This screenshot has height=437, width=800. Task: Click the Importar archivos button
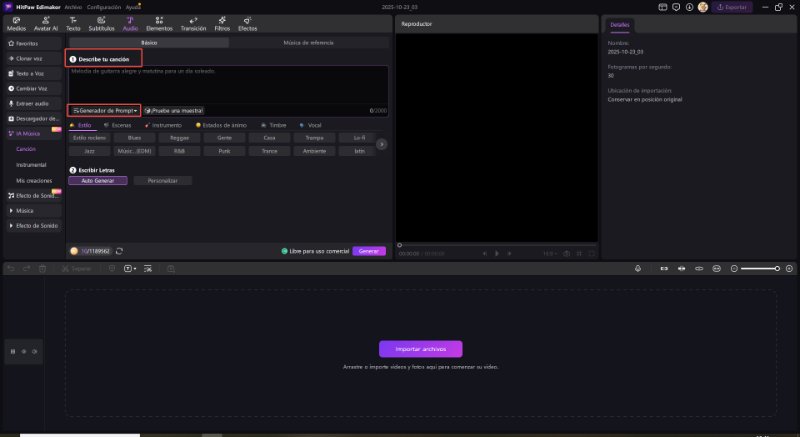[x=420, y=349]
